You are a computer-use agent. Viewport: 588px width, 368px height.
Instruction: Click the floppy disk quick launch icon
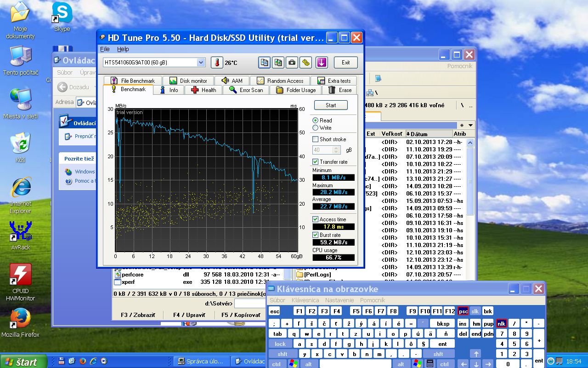point(62,362)
